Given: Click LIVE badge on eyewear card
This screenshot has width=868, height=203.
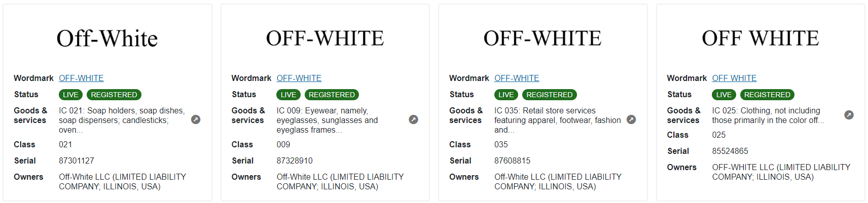Looking at the screenshot, I should (288, 95).
